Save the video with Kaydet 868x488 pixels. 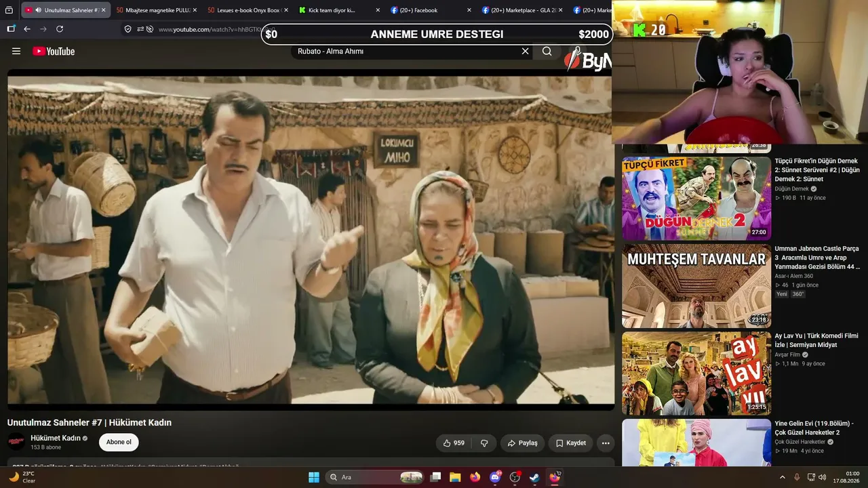(x=570, y=443)
